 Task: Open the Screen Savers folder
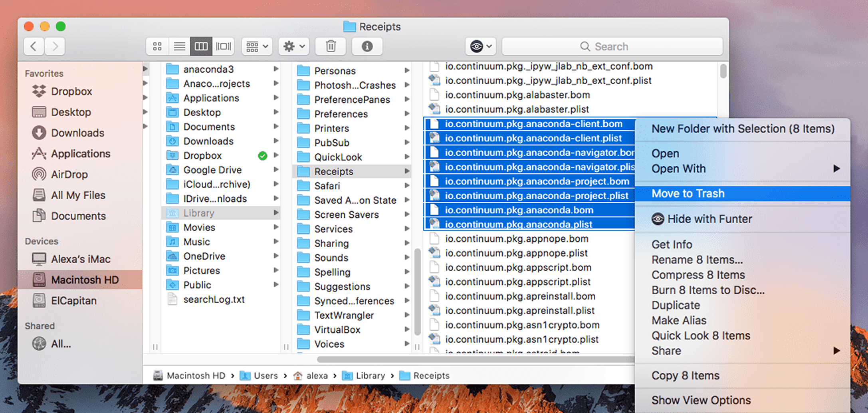pos(346,214)
